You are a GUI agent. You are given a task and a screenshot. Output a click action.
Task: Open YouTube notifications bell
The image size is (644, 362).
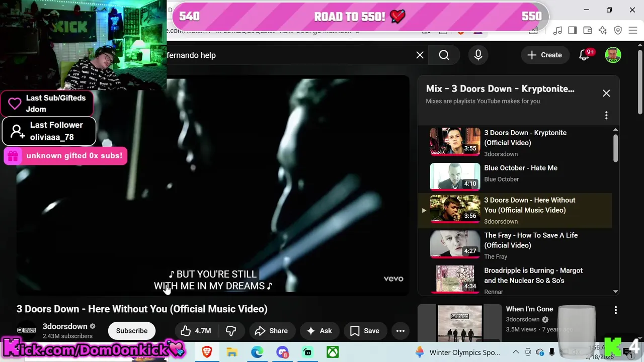tap(584, 55)
